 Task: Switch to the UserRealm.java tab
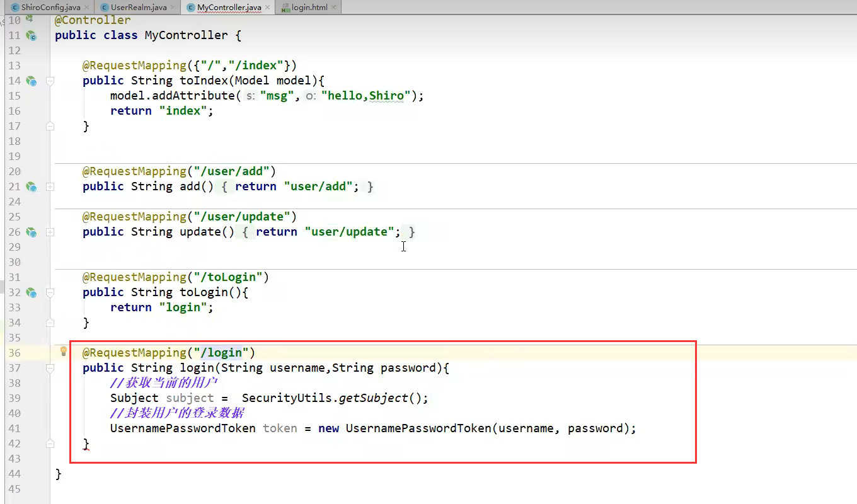139,8
